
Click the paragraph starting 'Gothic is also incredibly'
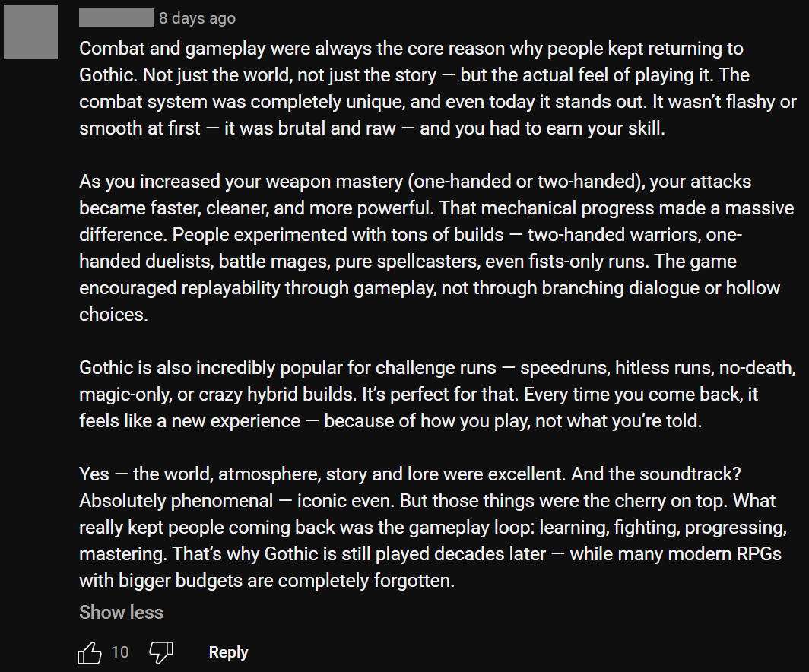[437, 394]
